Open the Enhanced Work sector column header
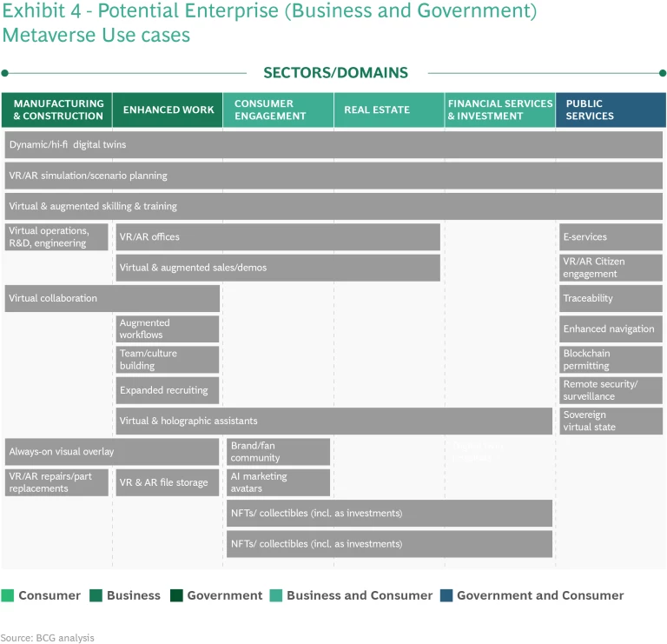The width and height of the screenshot is (667, 644). click(x=168, y=110)
